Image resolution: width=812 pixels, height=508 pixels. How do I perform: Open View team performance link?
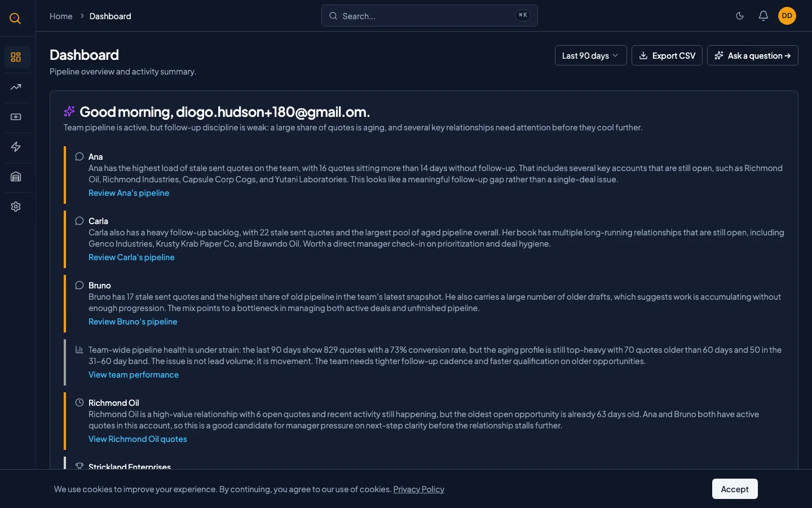pos(134,375)
